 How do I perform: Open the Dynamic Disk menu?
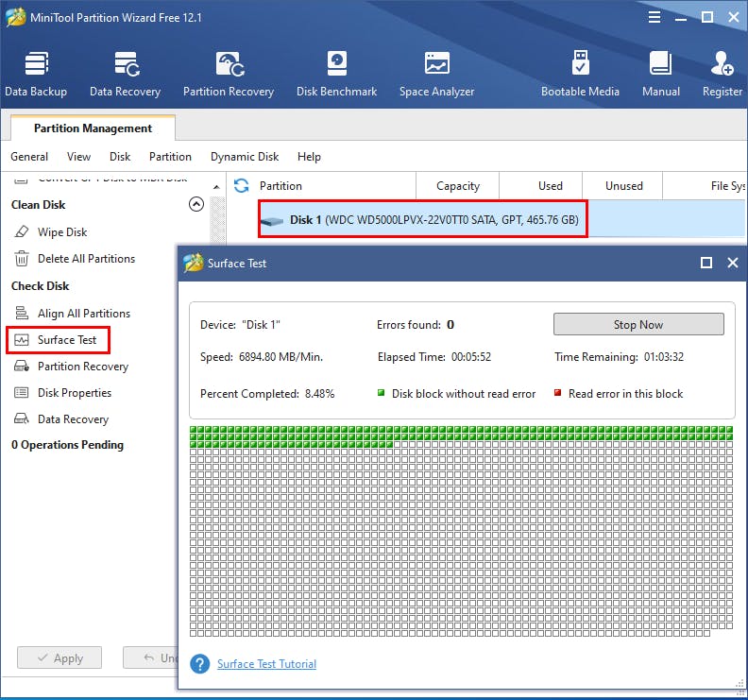pos(245,157)
